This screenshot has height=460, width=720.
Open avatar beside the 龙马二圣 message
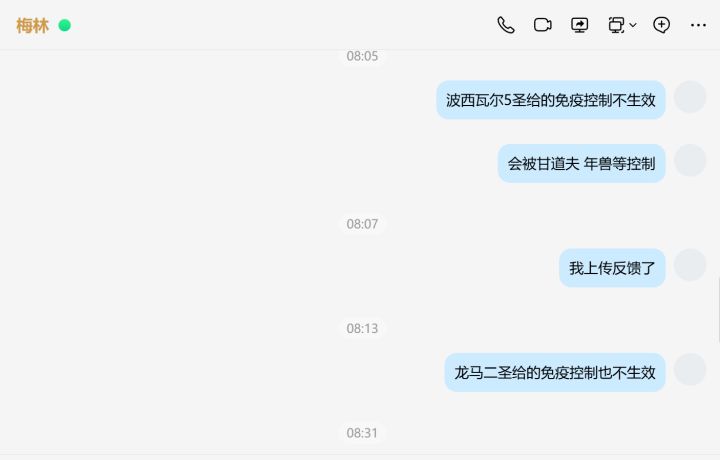(690, 369)
